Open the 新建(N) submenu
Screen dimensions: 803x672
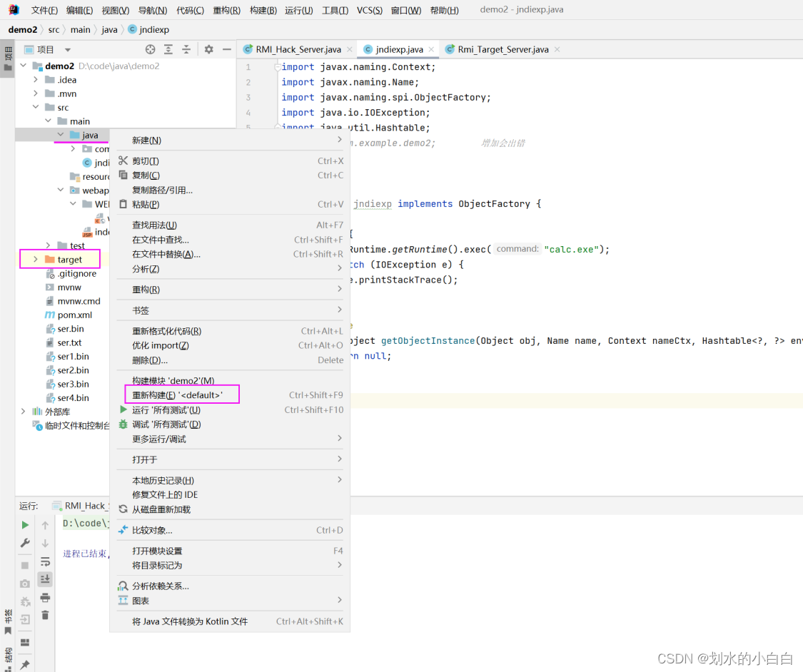click(x=229, y=141)
